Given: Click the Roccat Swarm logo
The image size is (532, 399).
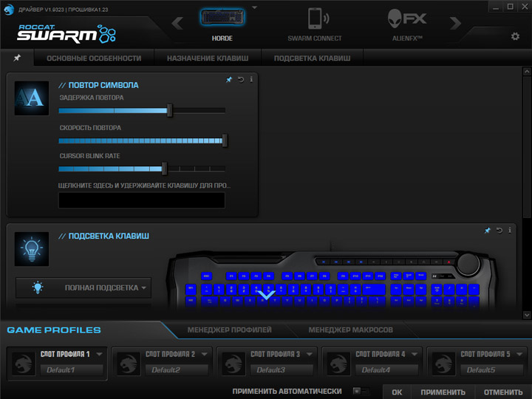Looking at the screenshot, I should click(66, 33).
